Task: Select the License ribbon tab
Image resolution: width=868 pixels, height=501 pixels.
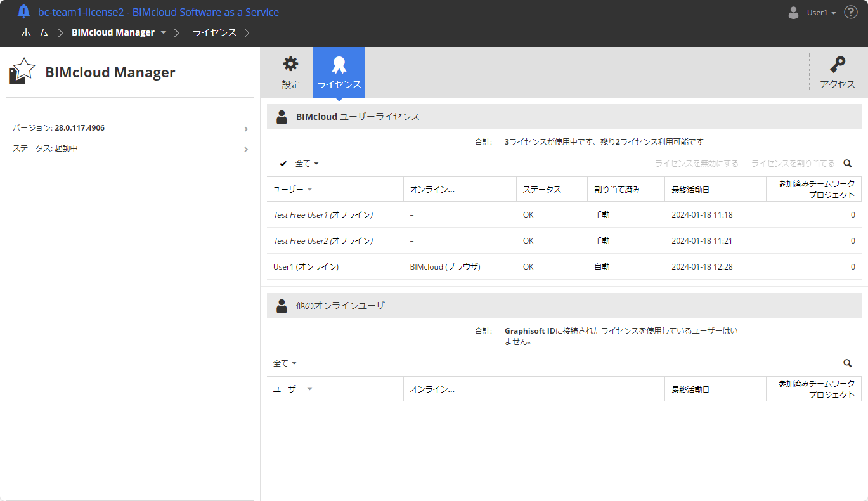Action: click(339, 72)
